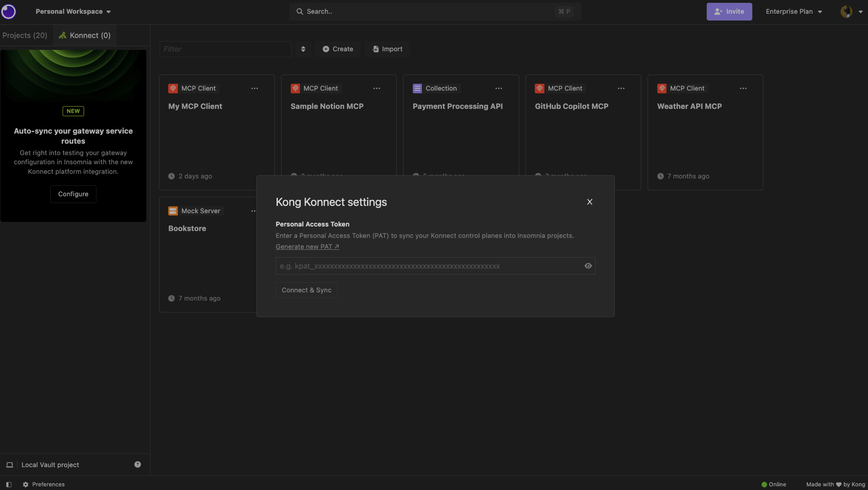Click the Made with love by Kong link
The height and width of the screenshot is (490, 868).
click(x=836, y=485)
